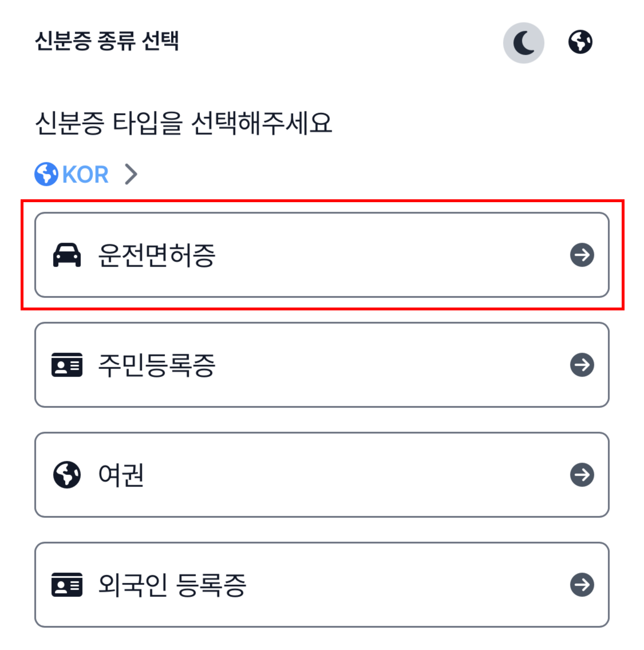This screenshot has height=650, width=644.
Task: Expand country list with the chevron arrow
Action: [x=131, y=174]
